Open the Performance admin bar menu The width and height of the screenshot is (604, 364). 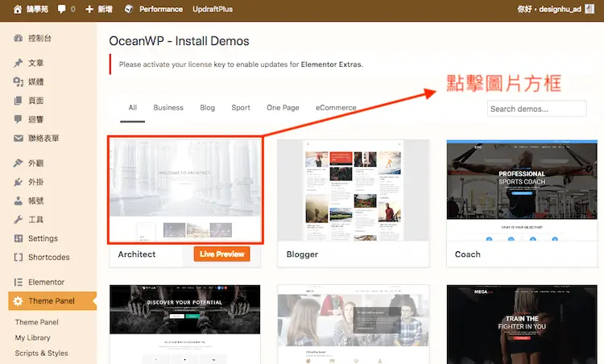click(161, 9)
